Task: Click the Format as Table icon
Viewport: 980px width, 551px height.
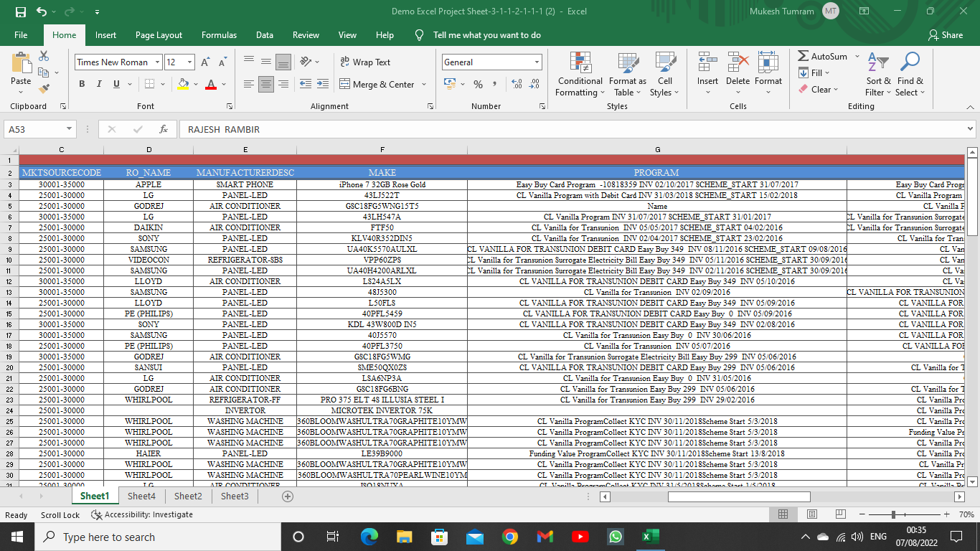Action: 627,75
